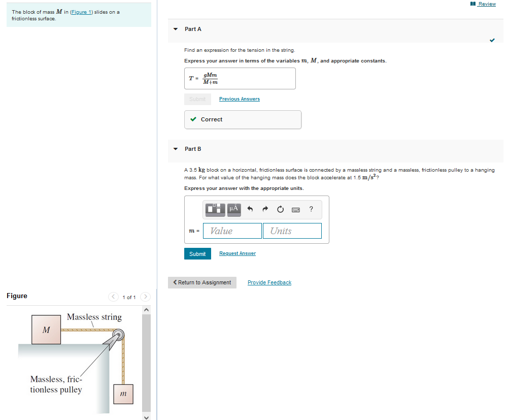Screen dimensions: 508x420
Task: Click inside the Units input field
Action: pyautogui.click(x=292, y=231)
